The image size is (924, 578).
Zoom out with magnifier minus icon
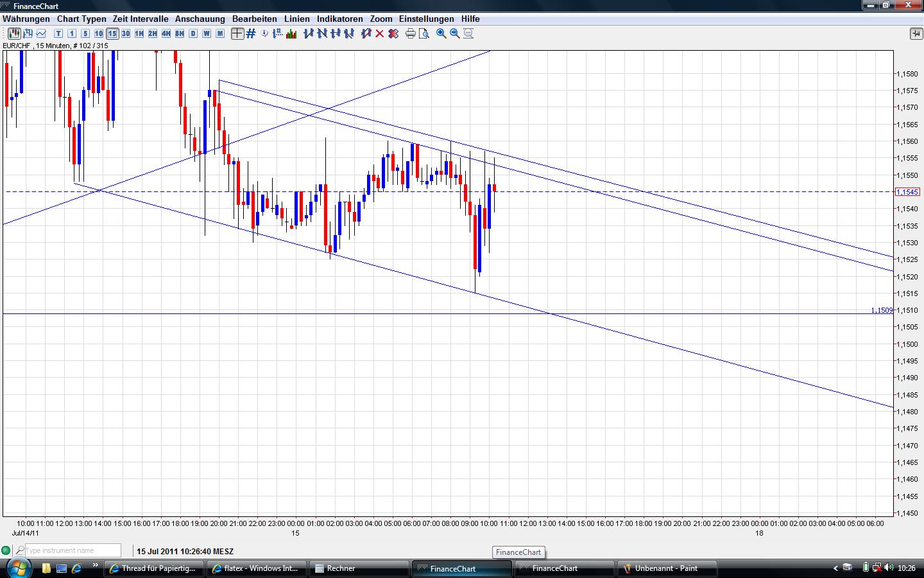[455, 33]
